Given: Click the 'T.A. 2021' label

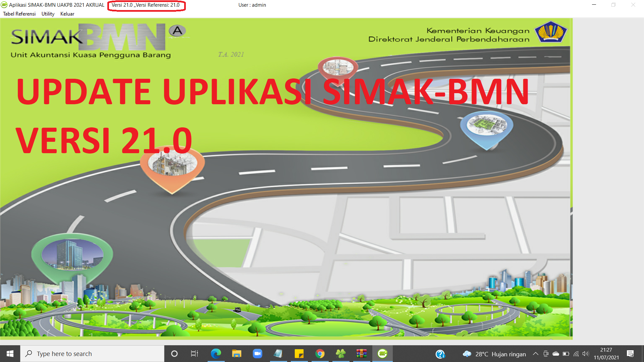Looking at the screenshot, I should tap(231, 54).
